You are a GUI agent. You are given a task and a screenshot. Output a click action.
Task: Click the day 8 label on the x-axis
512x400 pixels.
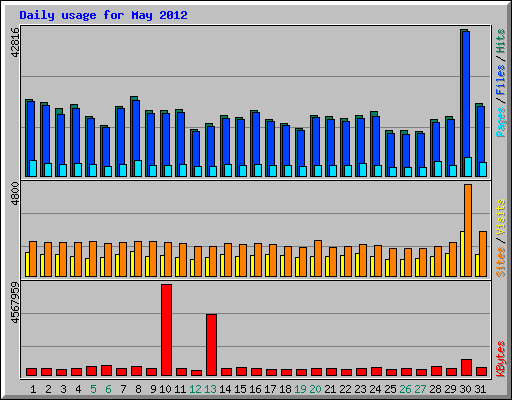(138, 389)
